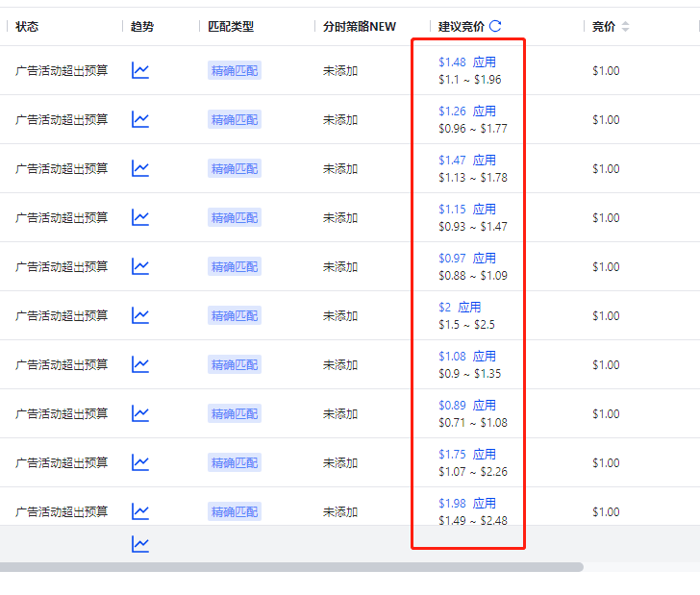Click the horizontal scrollbar below the table
Image resolution: width=700 pixels, height=595 pixels.
click(288, 567)
